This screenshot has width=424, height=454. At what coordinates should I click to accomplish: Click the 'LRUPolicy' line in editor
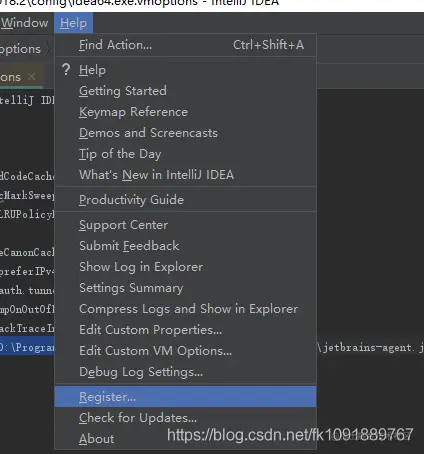27,214
